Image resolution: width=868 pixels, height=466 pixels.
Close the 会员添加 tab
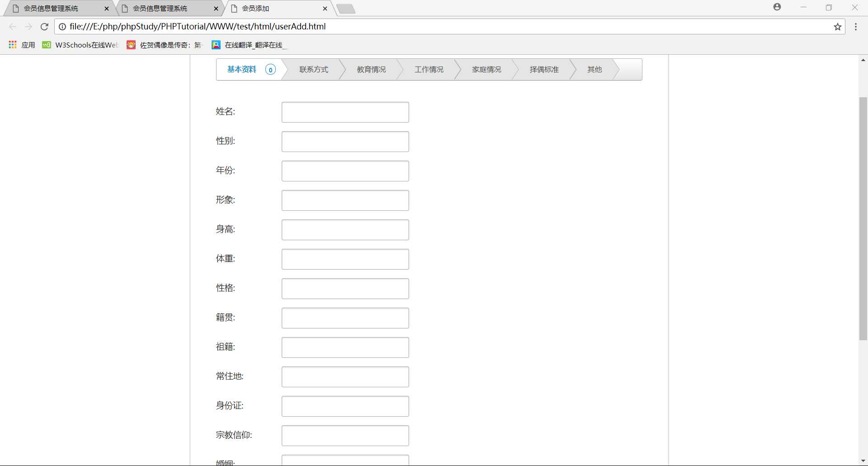[x=325, y=9]
